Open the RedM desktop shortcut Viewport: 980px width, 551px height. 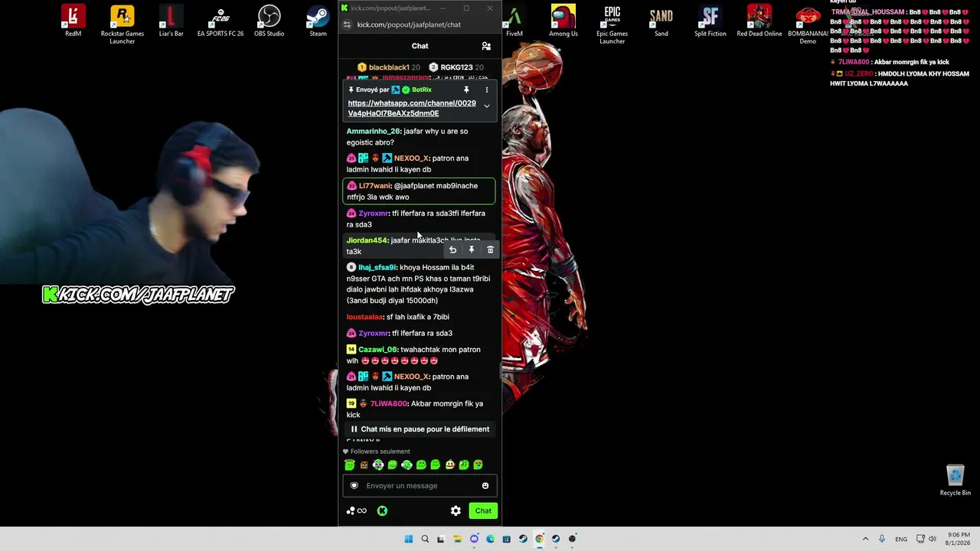click(x=73, y=21)
